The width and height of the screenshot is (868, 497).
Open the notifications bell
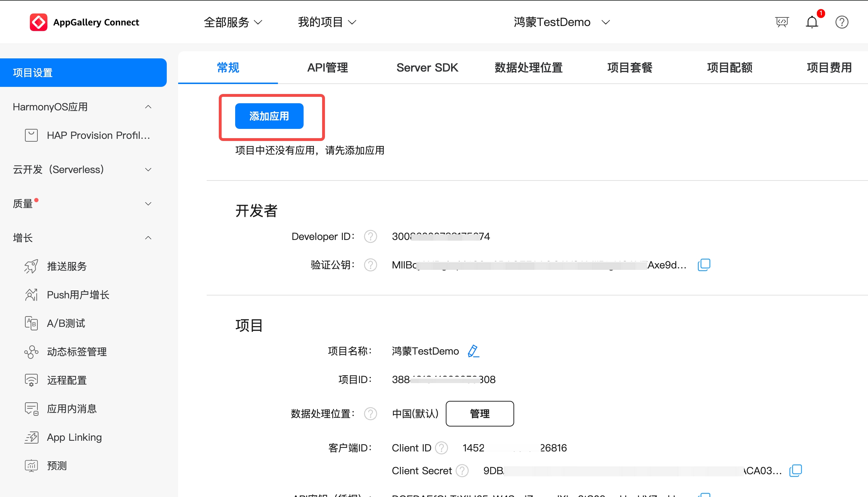click(x=812, y=22)
